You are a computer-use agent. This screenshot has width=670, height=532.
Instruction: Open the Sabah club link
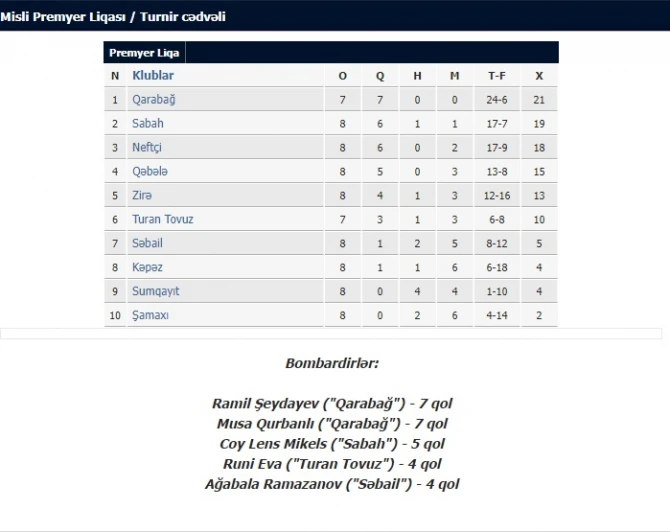click(x=148, y=123)
